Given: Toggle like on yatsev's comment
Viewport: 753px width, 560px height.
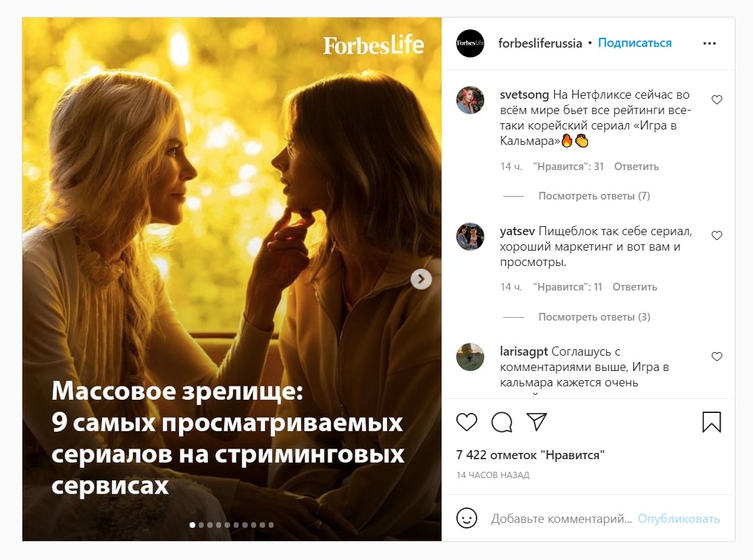Looking at the screenshot, I should pos(717,236).
